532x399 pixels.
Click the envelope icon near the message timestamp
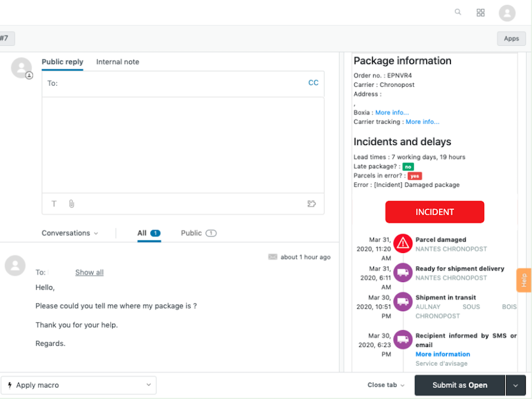(x=273, y=257)
